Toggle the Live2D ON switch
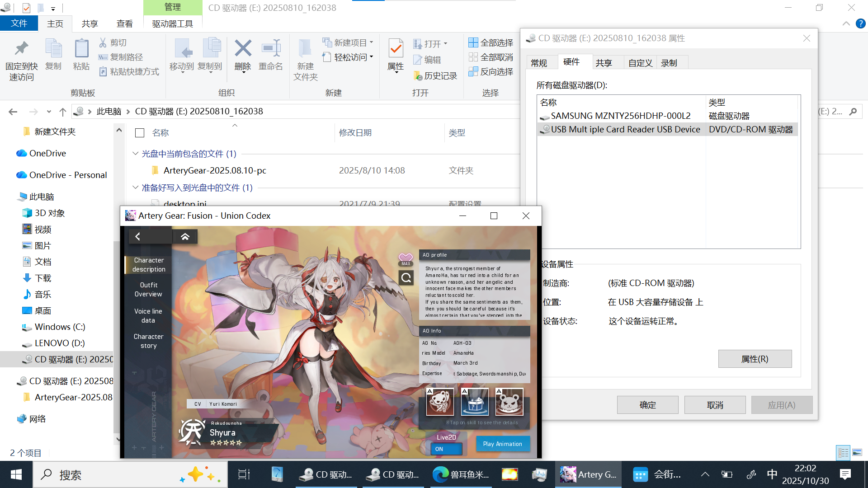The height and width of the screenshot is (488, 868). [x=446, y=449]
